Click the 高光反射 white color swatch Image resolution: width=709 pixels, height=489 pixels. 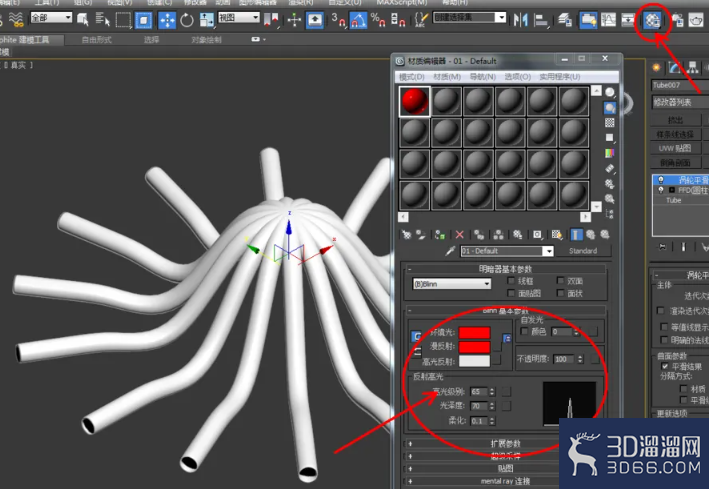click(x=474, y=361)
